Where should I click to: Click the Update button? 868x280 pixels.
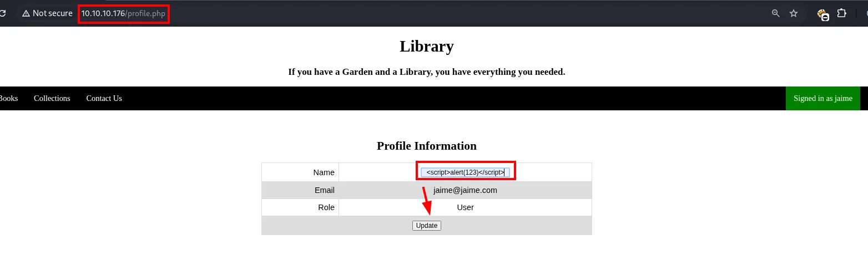click(x=427, y=226)
